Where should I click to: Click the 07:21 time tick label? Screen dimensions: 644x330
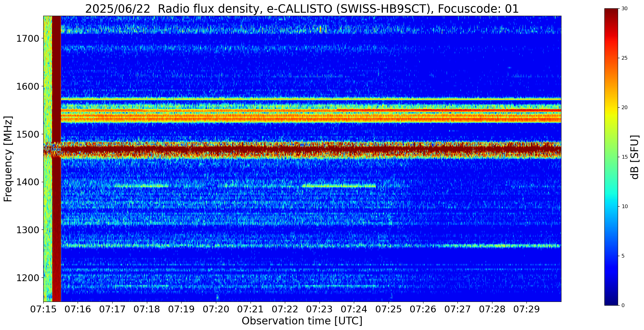click(x=251, y=309)
